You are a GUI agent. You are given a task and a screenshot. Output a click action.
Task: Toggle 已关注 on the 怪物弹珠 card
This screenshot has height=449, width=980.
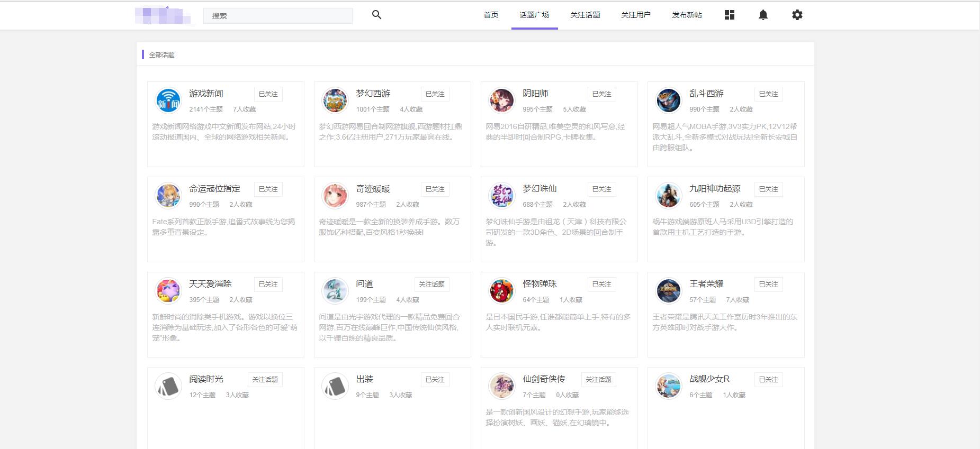coord(601,285)
